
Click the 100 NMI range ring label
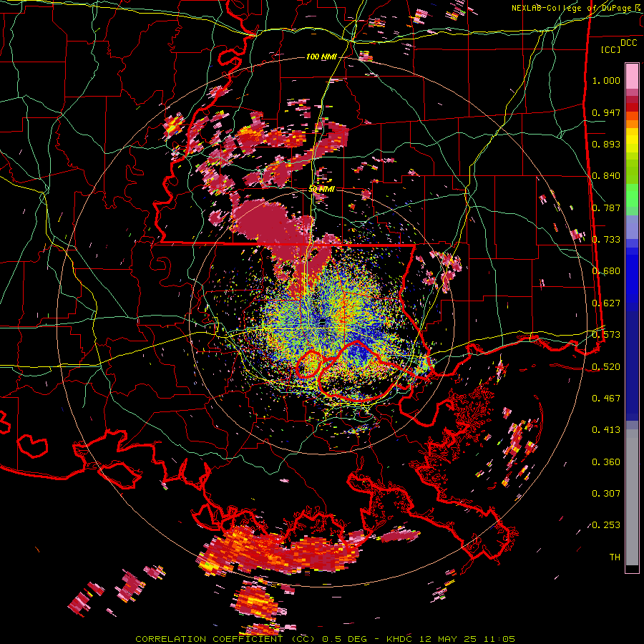click(x=321, y=57)
